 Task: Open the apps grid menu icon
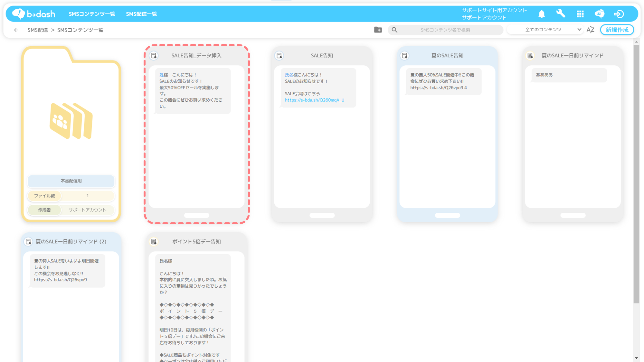pyautogui.click(x=580, y=14)
